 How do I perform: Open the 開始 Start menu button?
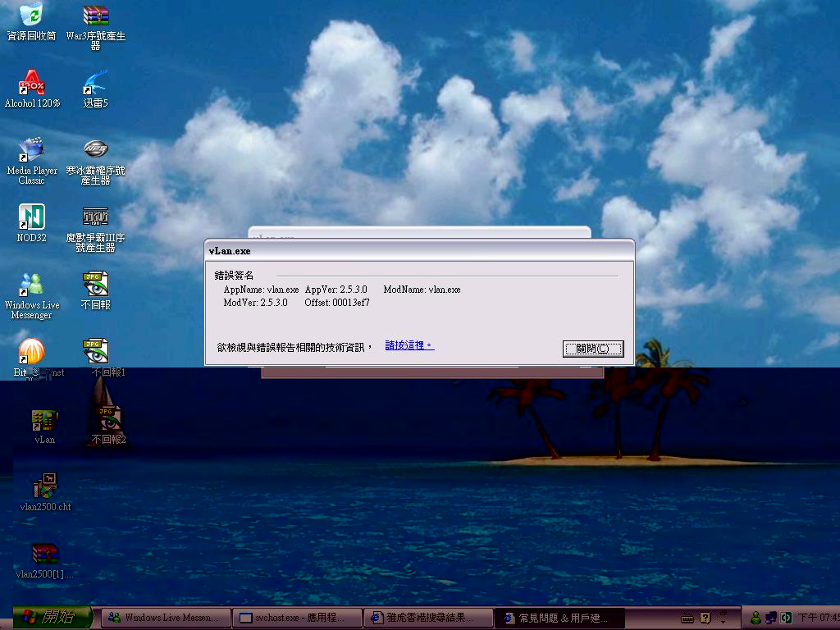pos(52,617)
